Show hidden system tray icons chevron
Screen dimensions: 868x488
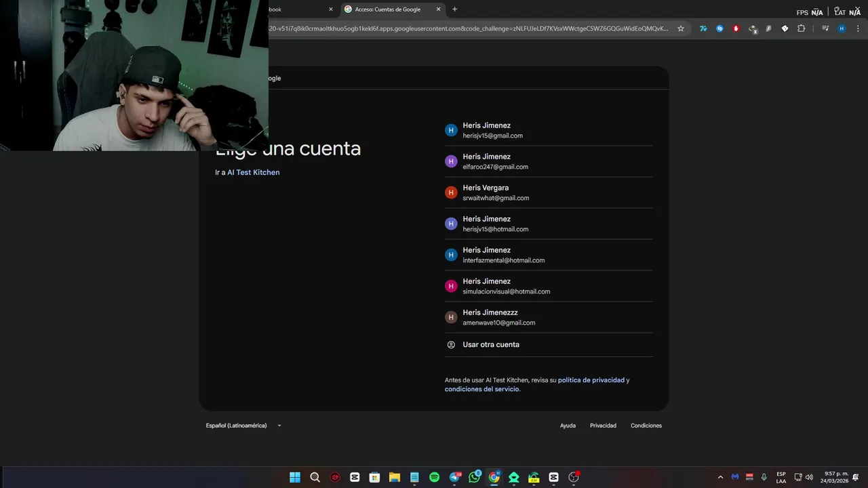click(720, 477)
